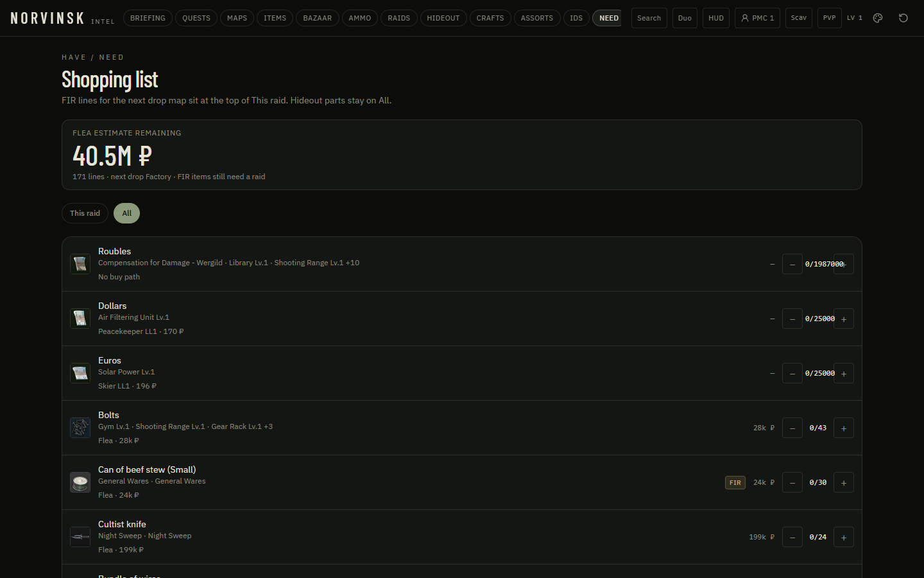Toggle the PVP game mode
924x578 pixels.
point(829,18)
